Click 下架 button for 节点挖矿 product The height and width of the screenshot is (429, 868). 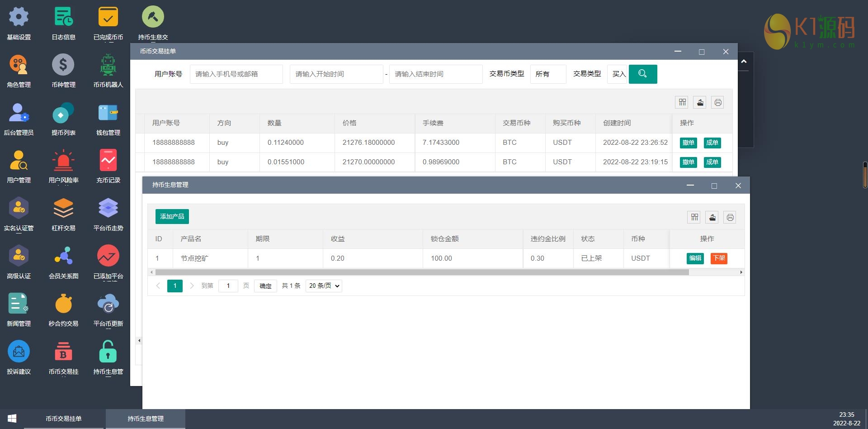(x=718, y=258)
